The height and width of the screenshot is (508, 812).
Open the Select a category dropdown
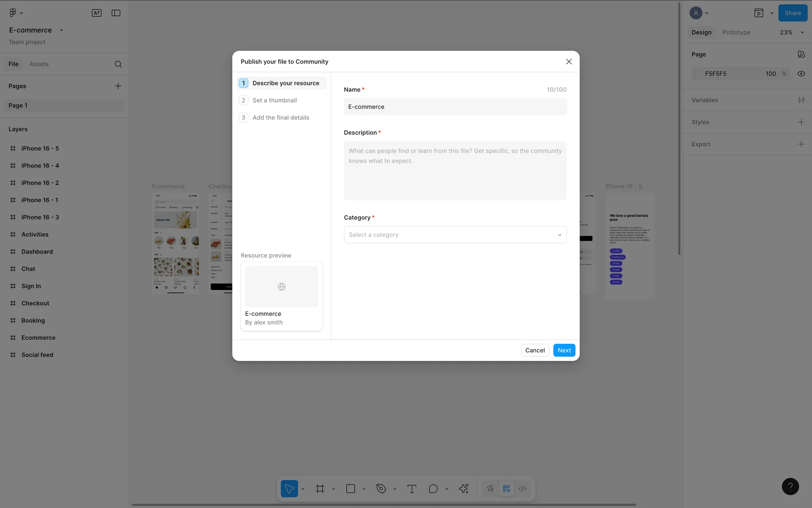pyautogui.click(x=455, y=235)
